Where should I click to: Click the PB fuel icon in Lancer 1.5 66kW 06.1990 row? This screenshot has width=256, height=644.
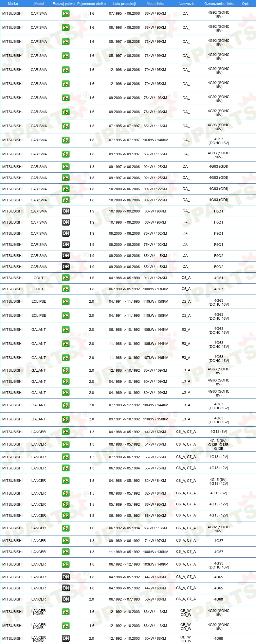pyautogui.click(x=66, y=516)
